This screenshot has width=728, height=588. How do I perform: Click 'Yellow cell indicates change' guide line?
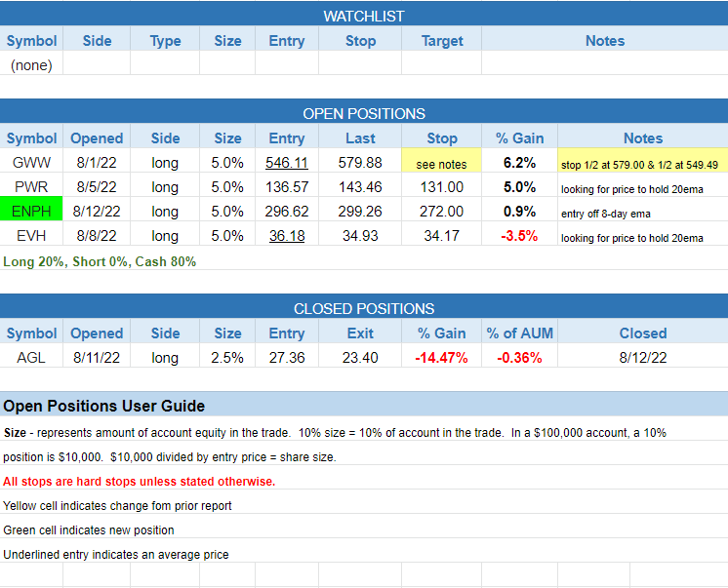[117, 506]
